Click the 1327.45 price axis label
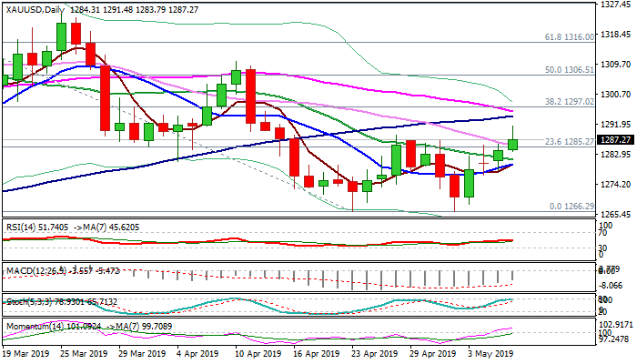Viewport: 637px width, 364px height. click(x=617, y=5)
